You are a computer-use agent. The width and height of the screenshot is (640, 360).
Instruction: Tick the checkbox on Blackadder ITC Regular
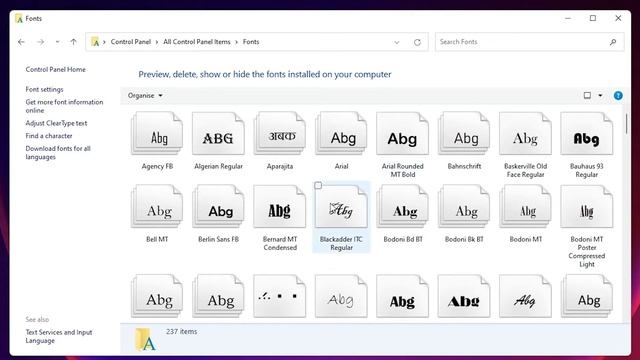(x=318, y=186)
